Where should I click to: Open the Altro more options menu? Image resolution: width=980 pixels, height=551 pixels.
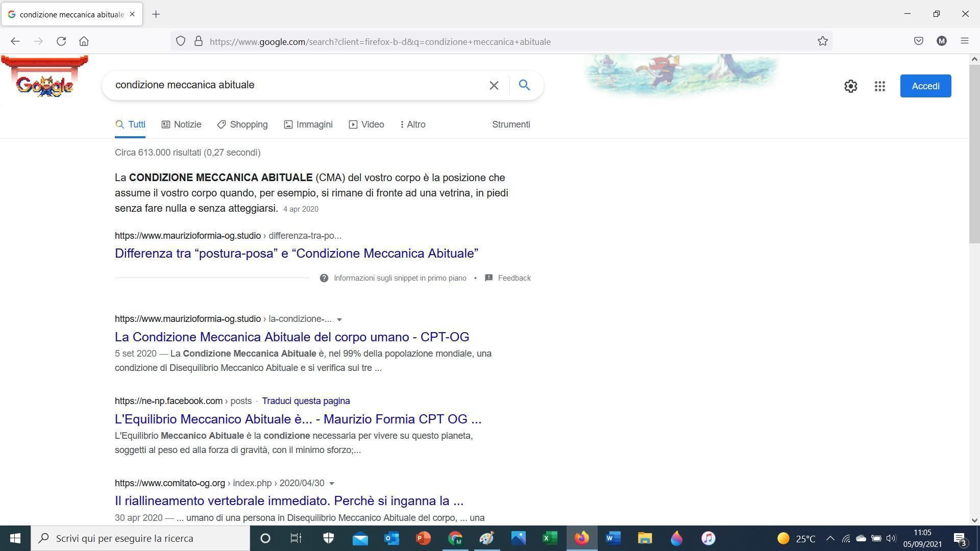(413, 124)
